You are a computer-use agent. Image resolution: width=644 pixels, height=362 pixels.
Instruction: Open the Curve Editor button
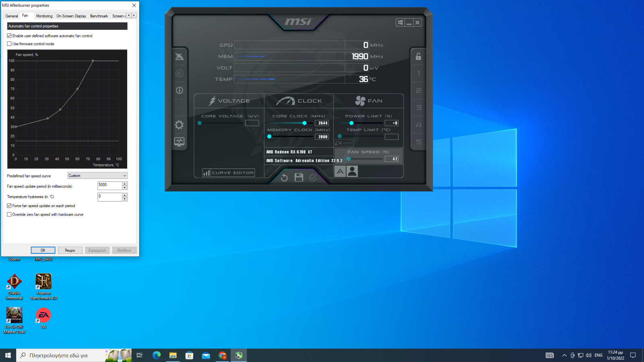229,173
